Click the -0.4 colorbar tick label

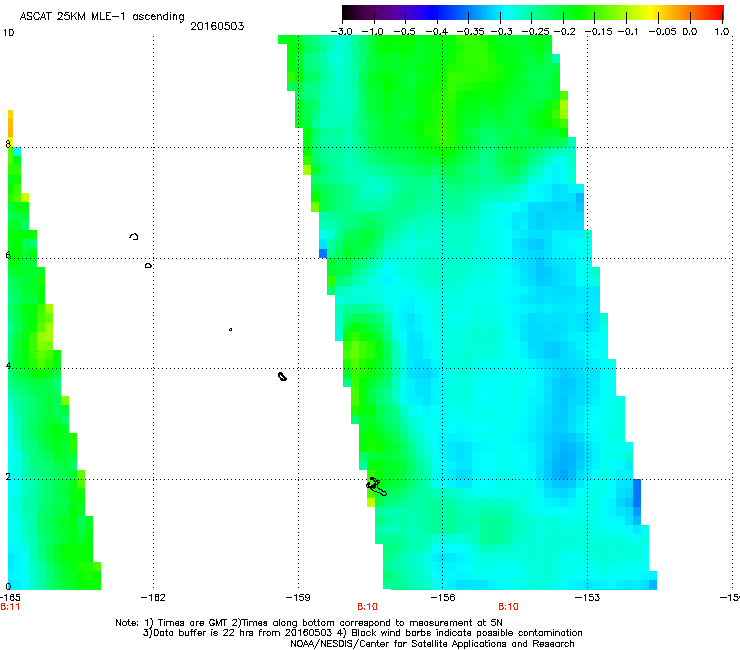[x=437, y=32]
